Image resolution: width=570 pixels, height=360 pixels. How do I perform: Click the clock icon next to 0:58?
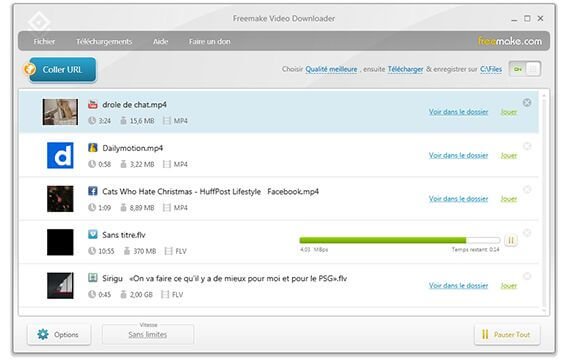92,164
